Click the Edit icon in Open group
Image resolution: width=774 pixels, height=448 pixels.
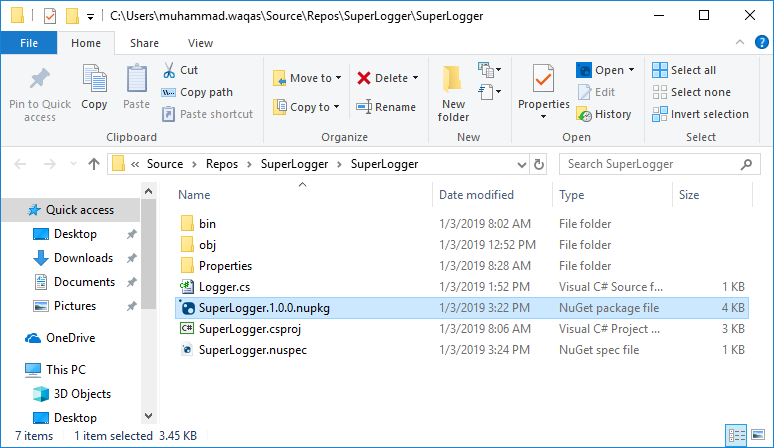(x=584, y=92)
